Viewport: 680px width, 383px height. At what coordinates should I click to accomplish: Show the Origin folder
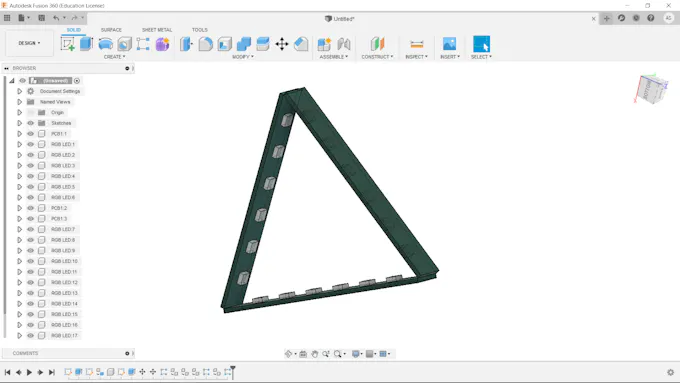click(30, 112)
